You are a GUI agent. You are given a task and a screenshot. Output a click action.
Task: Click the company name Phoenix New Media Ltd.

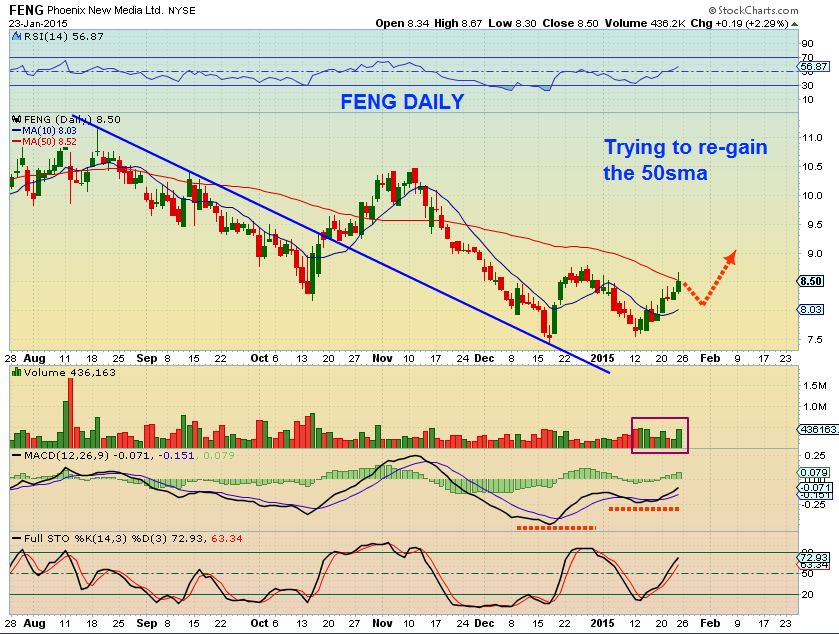[105, 10]
